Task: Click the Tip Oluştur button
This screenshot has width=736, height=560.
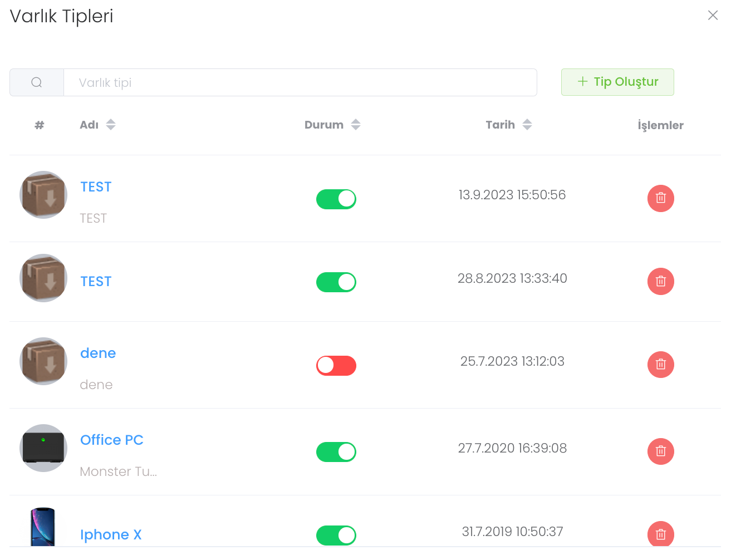Action: (x=617, y=82)
